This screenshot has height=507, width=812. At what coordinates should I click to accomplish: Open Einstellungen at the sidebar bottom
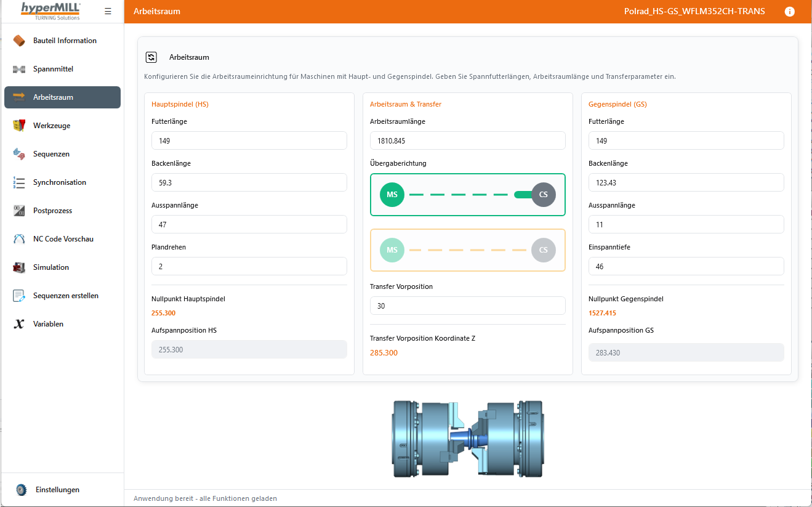(57, 490)
